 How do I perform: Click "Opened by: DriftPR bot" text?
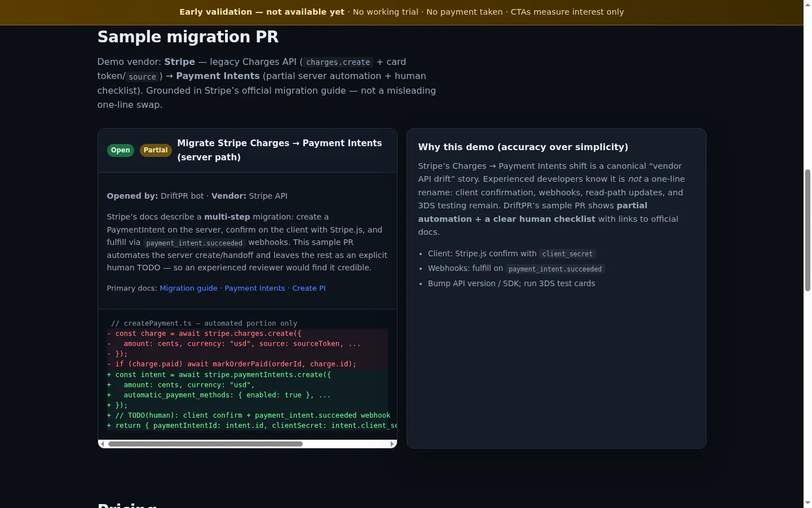(x=156, y=196)
